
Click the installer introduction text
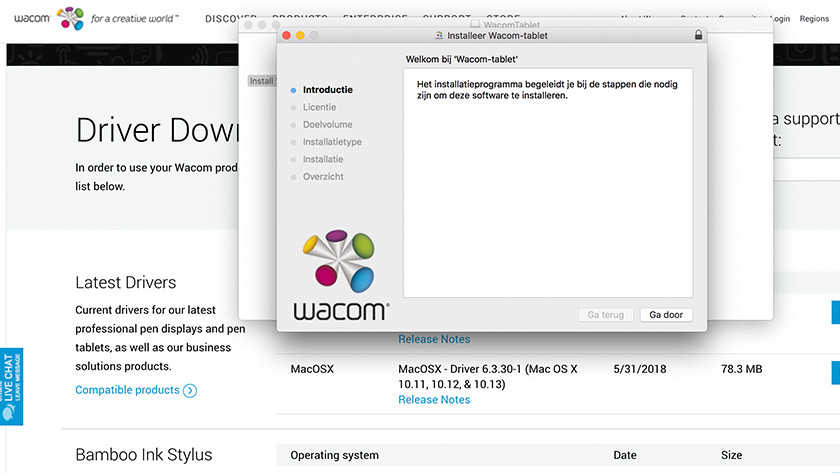coord(547,90)
